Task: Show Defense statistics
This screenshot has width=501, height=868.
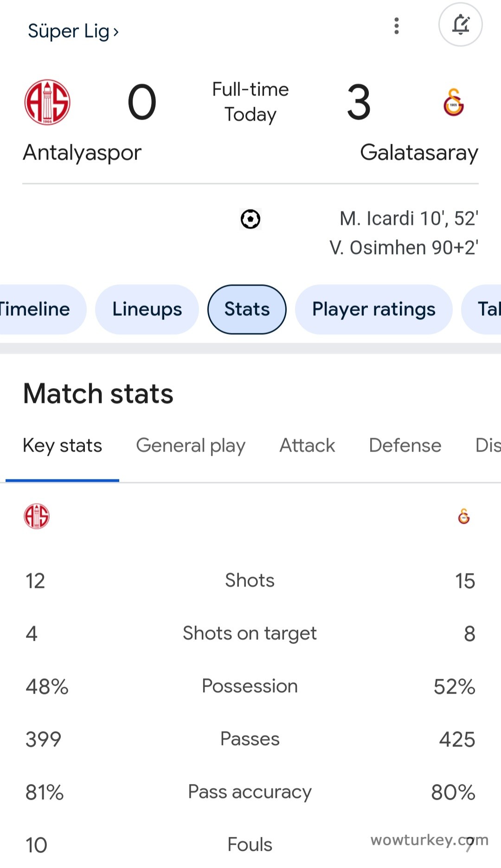Action: tap(405, 446)
